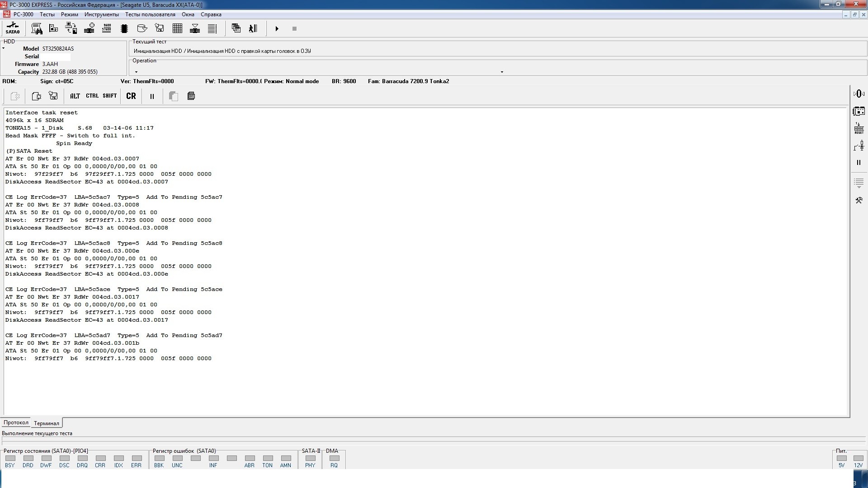This screenshot has height=488, width=868.
Task: Click the cascaded windows icon
Action: [x=236, y=28]
